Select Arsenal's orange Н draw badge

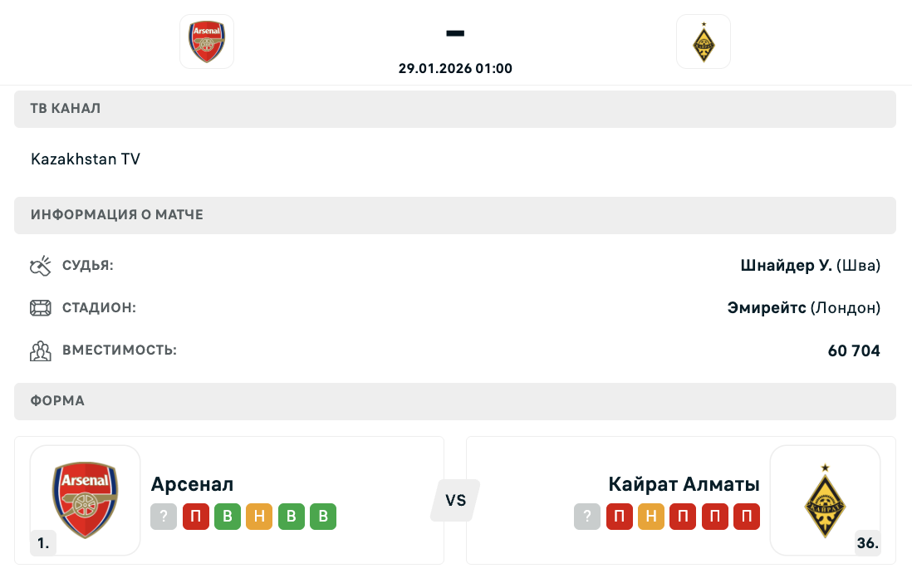click(x=259, y=517)
